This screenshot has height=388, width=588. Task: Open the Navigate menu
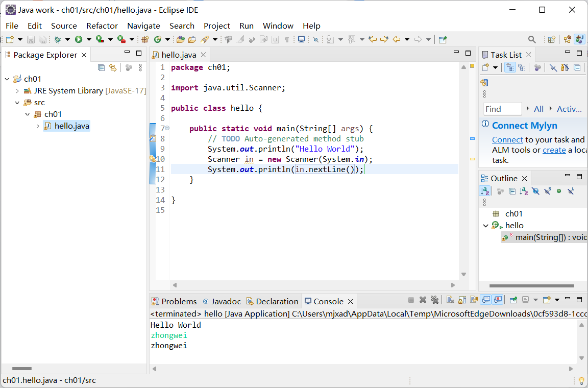(143, 26)
